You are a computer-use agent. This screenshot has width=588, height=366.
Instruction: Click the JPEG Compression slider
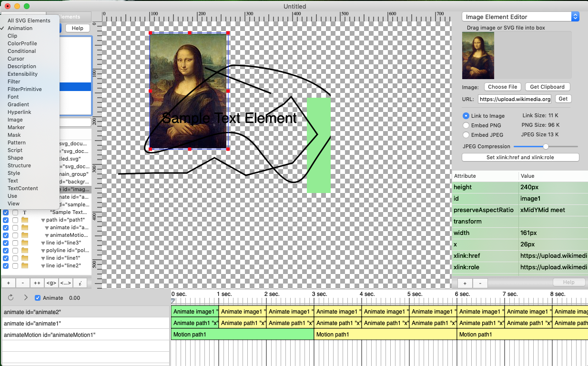[546, 146]
